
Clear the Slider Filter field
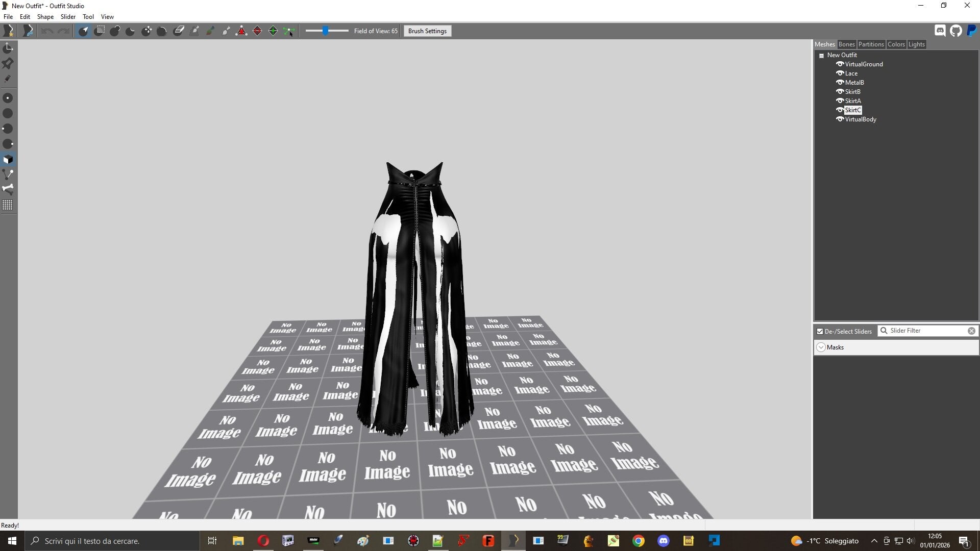coord(971,331)
